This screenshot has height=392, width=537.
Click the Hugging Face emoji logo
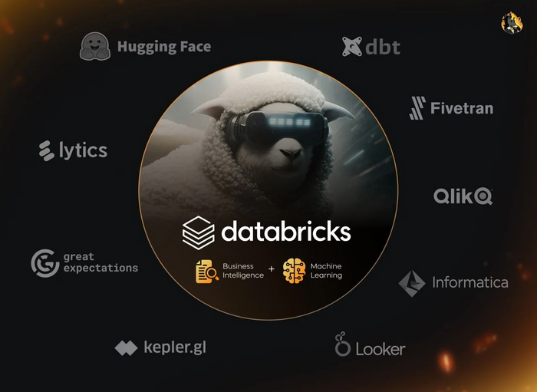95,46
